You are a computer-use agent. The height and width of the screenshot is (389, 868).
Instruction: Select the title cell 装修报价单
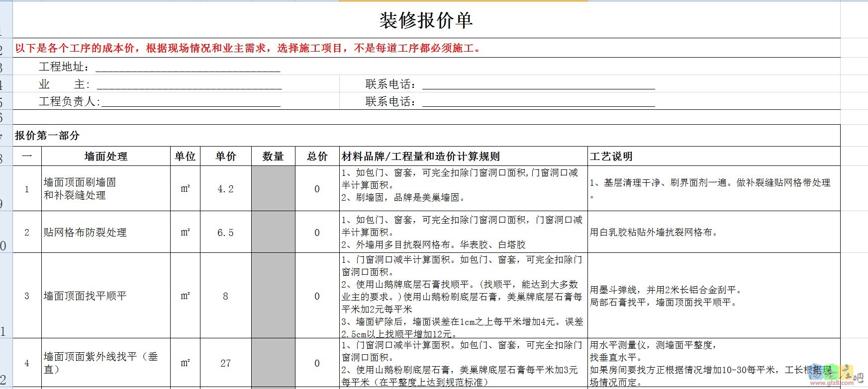coord(426,20)
